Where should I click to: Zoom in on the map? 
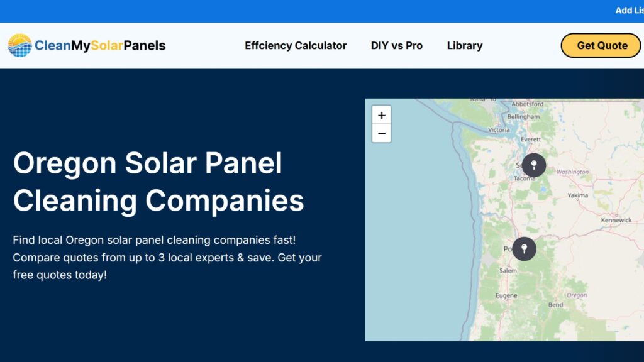click(x=382, y=115)
